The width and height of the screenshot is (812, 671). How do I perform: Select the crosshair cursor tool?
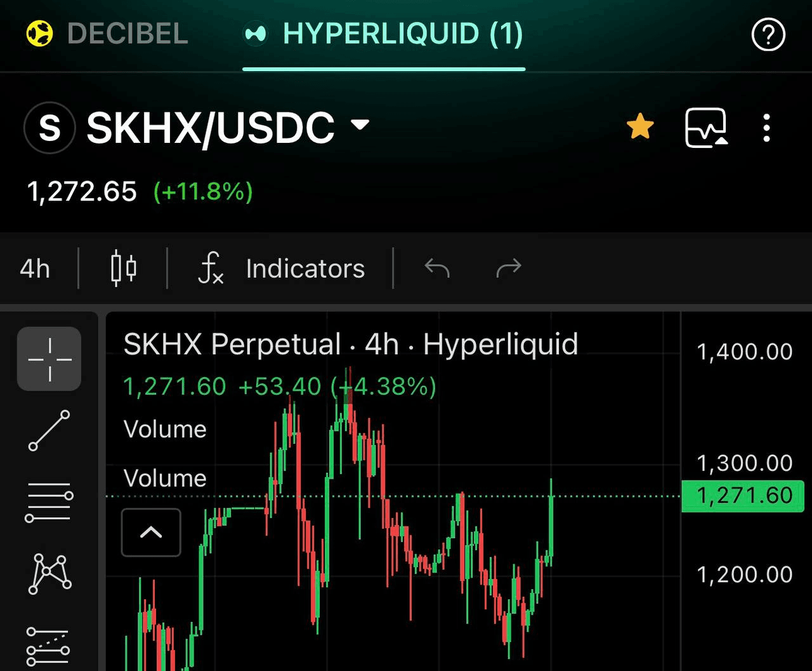(49, 359)
